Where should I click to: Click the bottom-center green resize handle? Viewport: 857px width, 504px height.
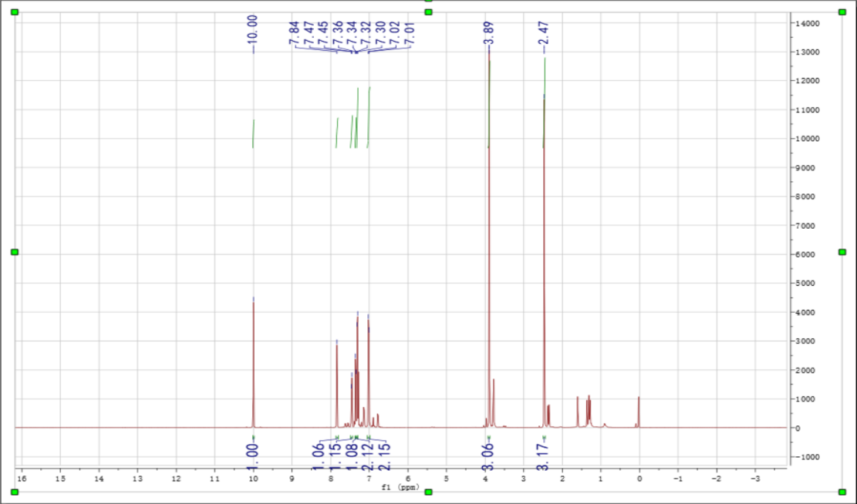428,492
